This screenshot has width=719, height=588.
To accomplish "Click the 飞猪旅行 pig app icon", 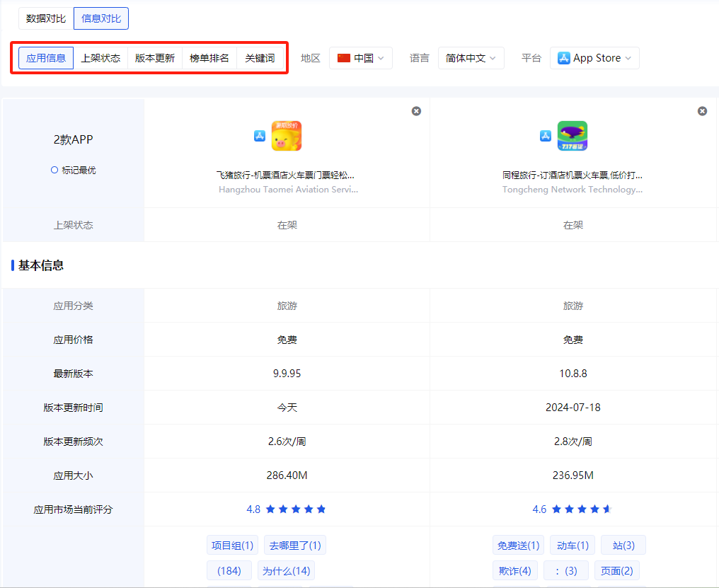I will [287, 136].
